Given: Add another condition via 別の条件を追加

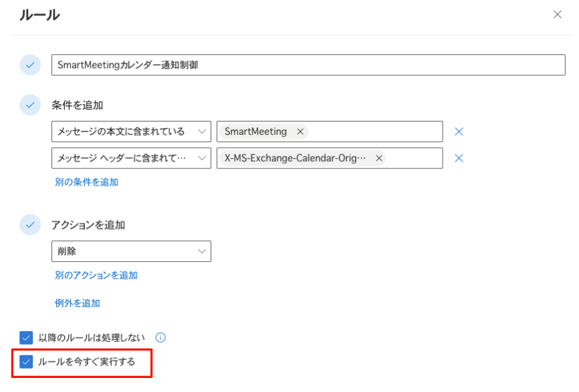Looking at the screenshot, I should [86, 182].
